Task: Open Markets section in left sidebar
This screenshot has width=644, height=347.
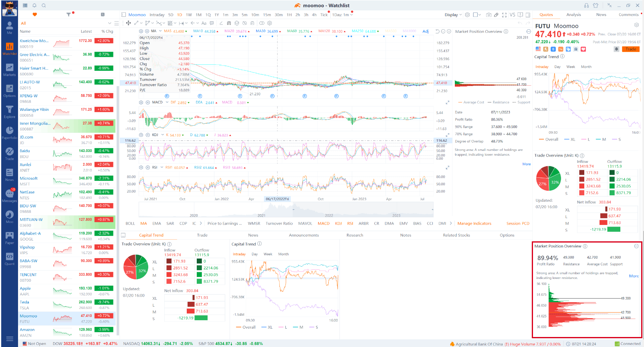Action: [x=9, y=70]
